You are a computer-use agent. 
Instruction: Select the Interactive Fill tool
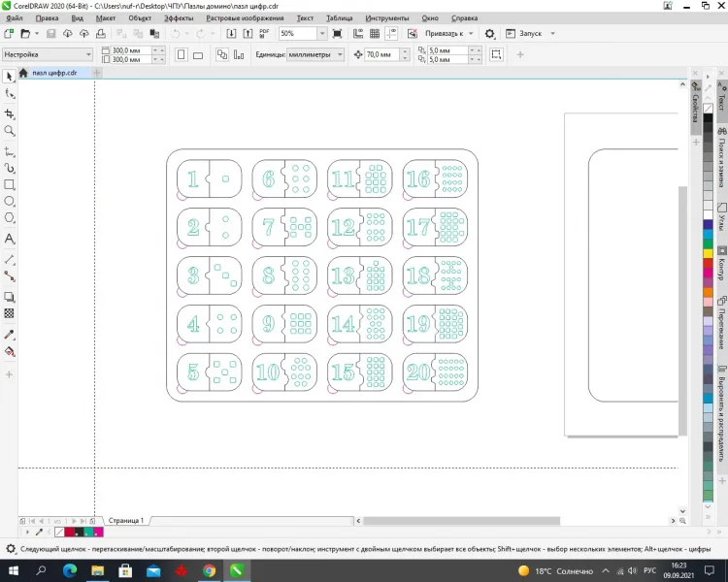10,351
